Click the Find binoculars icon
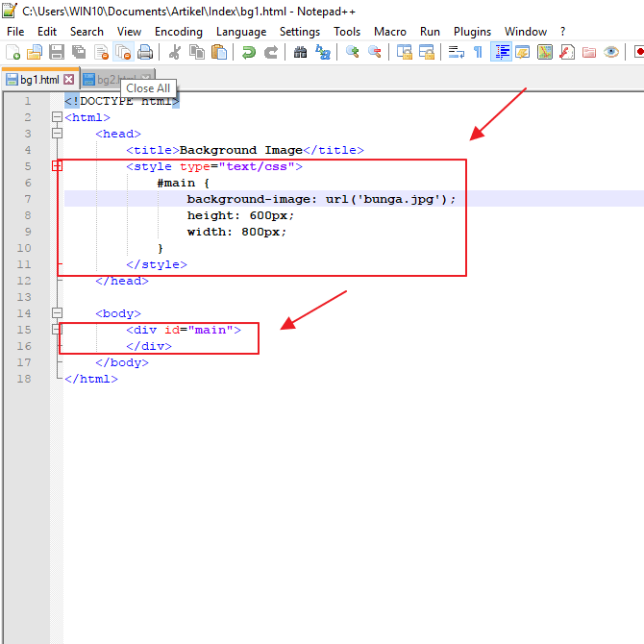This screenshot has width=644, height=644. coord(300,52)
